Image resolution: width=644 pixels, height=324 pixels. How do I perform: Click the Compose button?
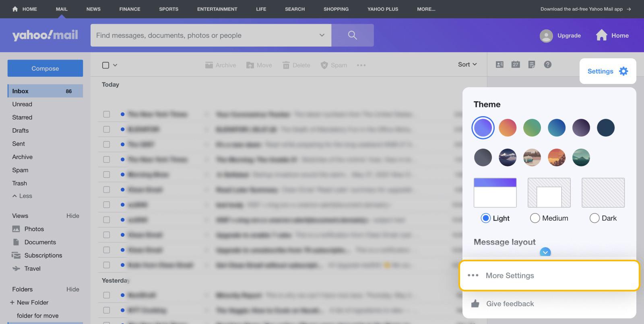coord(45,68)
